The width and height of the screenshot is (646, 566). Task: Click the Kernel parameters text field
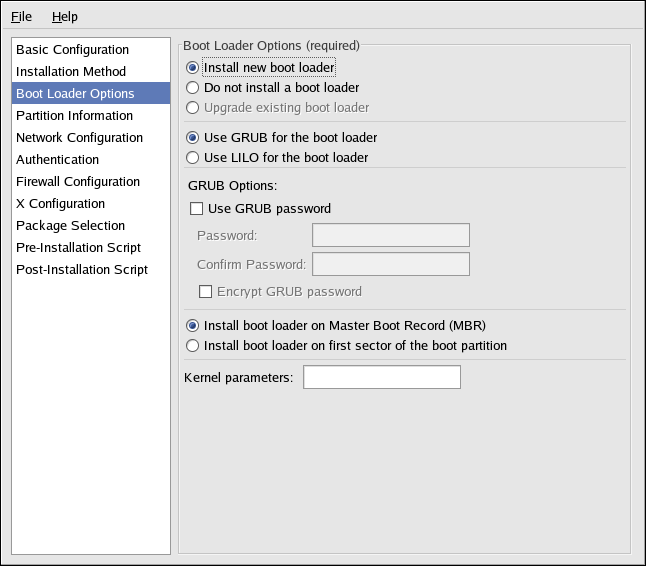[x=381, y=377]
